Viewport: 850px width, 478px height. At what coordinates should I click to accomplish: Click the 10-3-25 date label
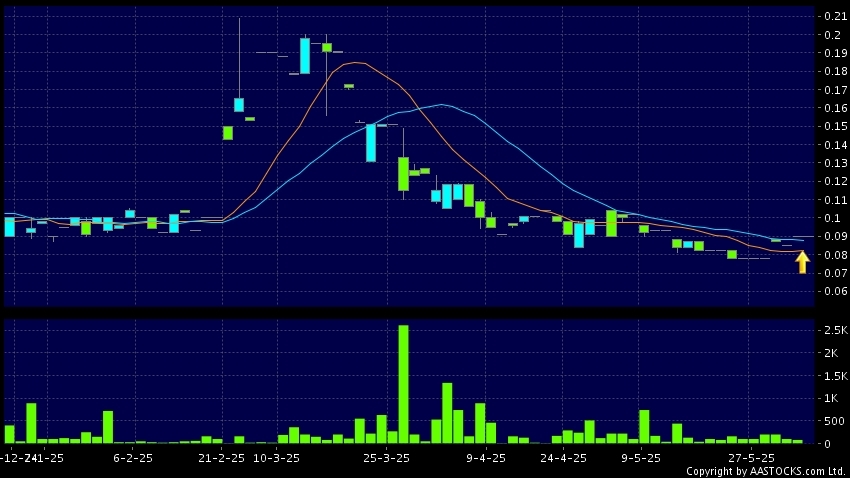coord(276,458)
